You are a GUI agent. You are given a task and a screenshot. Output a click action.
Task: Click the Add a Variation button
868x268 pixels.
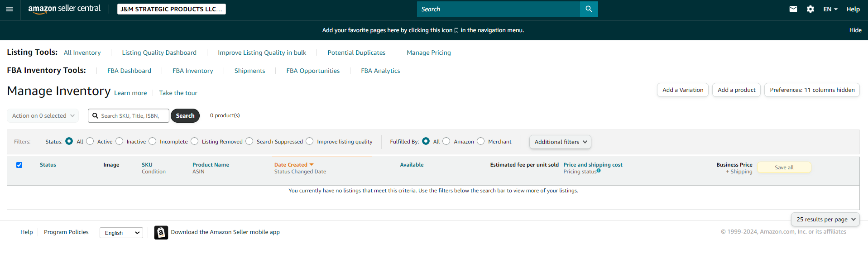683,90
